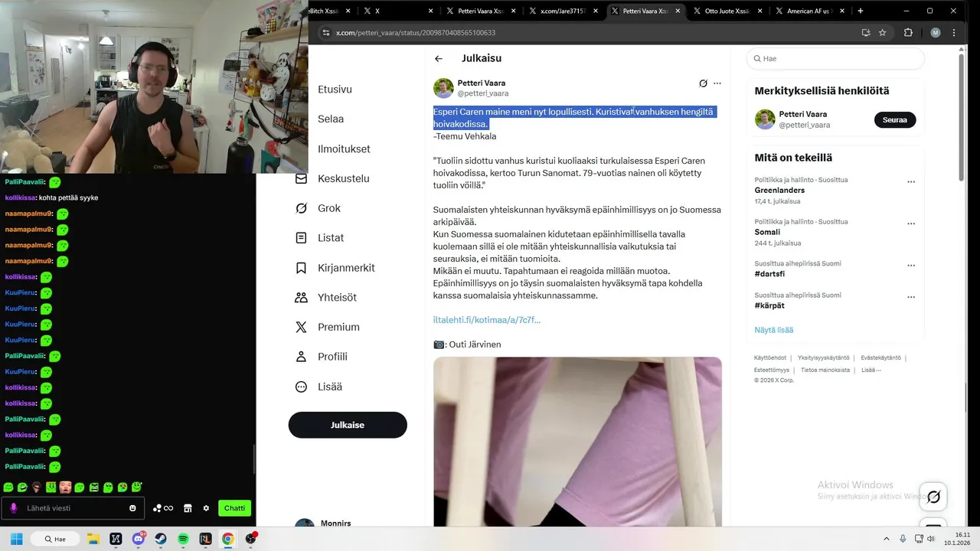Open options for #kärpät trend
Image resolution: width=980 pixels, height=551 pixels.
pyautogui.click(x=911, y=297)
